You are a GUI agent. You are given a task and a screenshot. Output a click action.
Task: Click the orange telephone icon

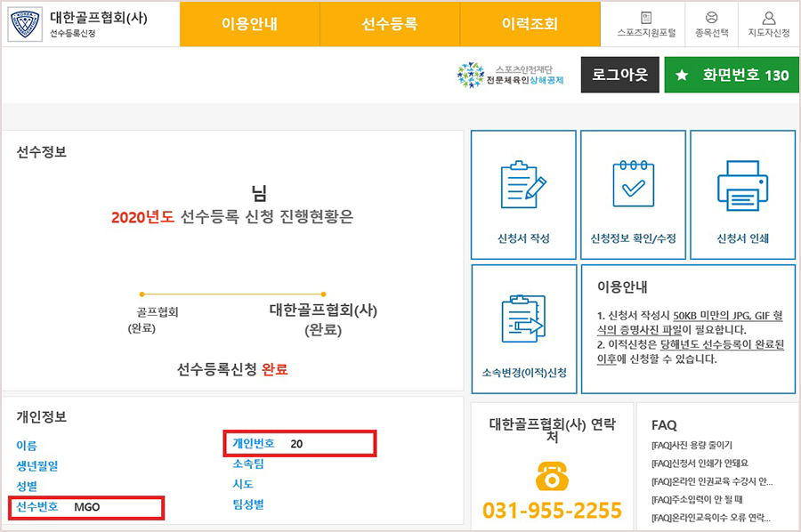[552, 475]
